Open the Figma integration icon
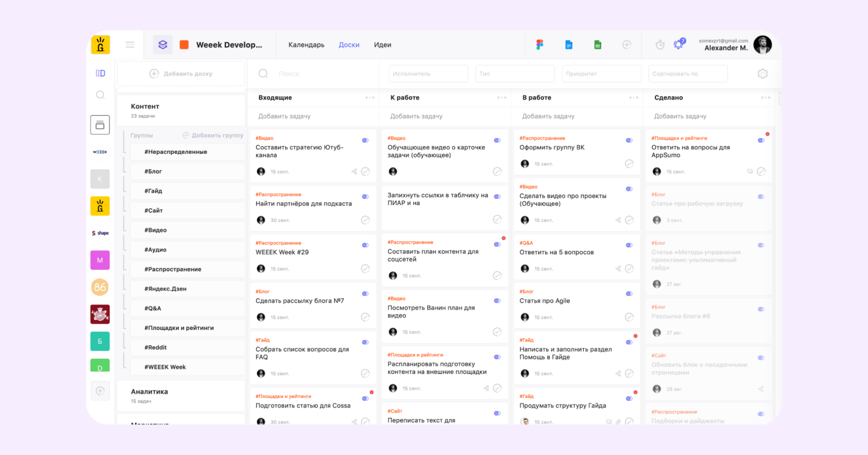The height and width of the screenshot is (455, 868). click(540, 45)
